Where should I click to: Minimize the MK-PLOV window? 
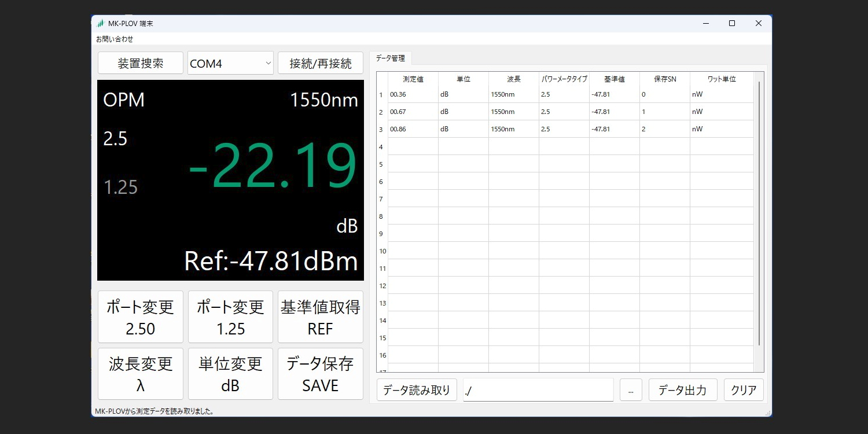point(706,23)
